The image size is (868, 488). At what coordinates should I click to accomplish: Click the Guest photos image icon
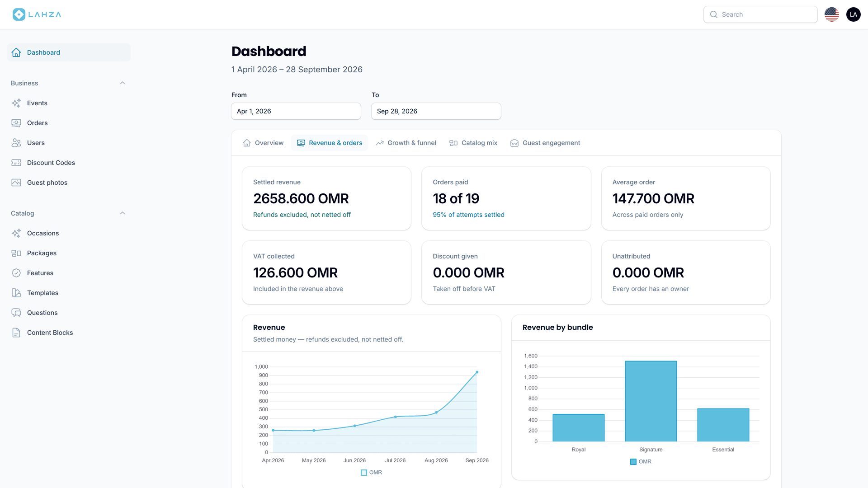(16, 183)
